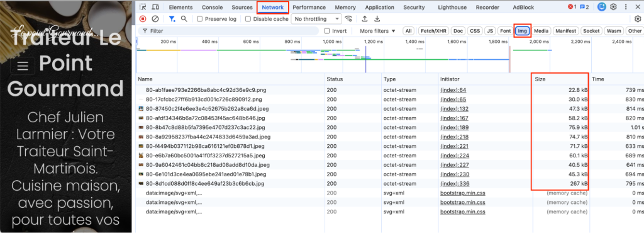
Task: Switch to the Console tab
Action: pos(213,8)
